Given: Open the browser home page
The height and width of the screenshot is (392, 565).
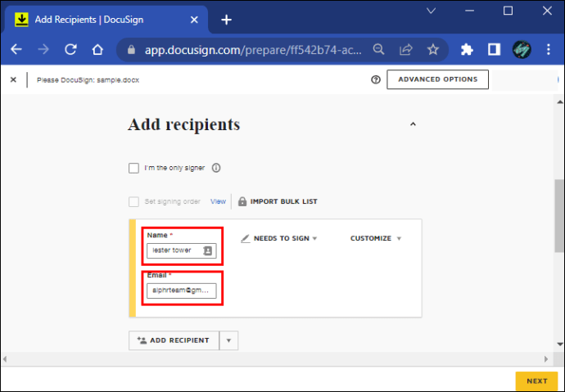Looking at the screenshot, I should tap(97, 49).
